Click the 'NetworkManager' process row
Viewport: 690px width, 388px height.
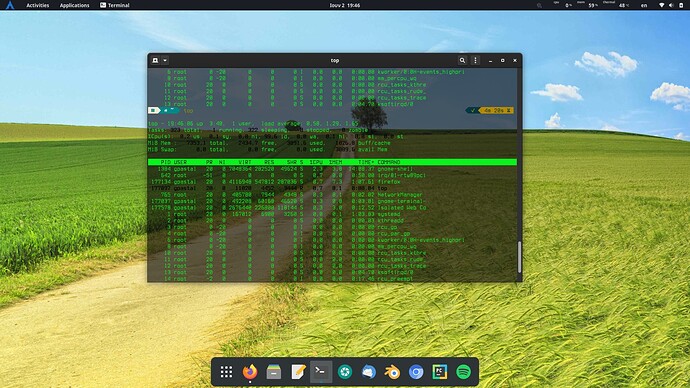coord(332,194)
